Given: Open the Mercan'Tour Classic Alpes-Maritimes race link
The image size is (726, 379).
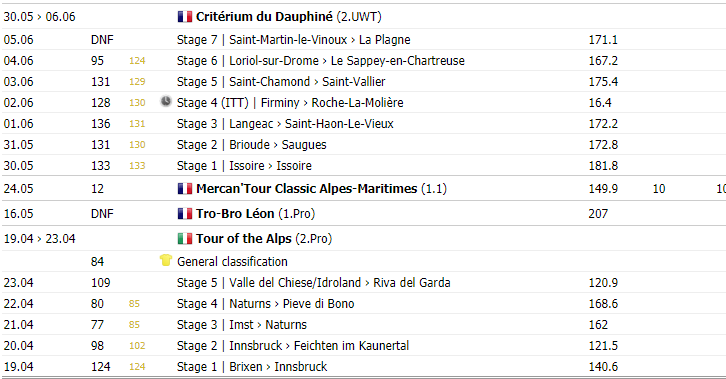Looking at the screenshot, I should pos(307,189).
